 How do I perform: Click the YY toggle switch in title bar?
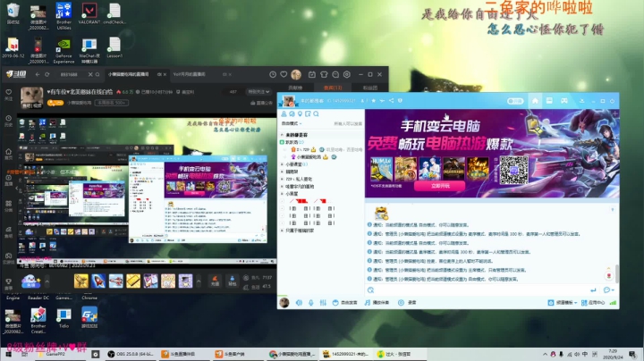[515, 101]
